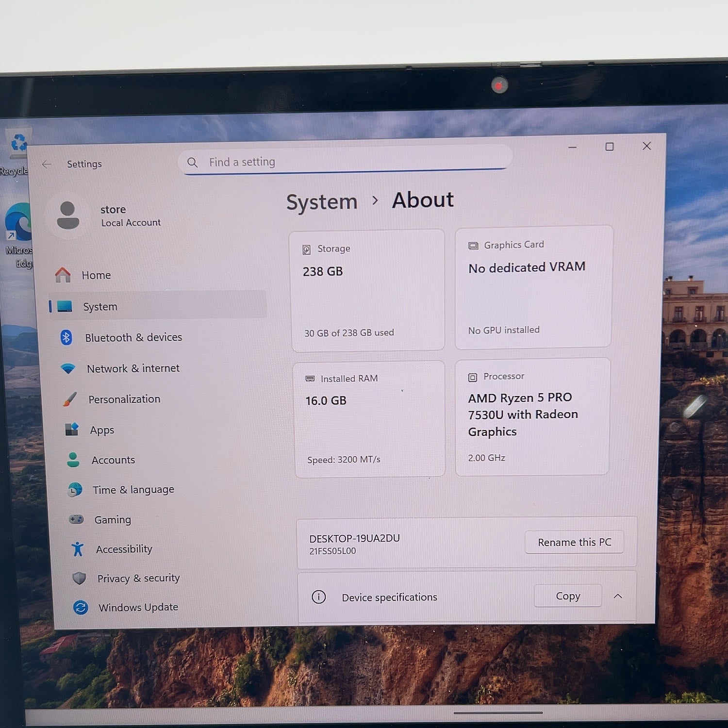Click the Accessibility figure icon
This screenshot has width=728, height=728.
(78, 549)
